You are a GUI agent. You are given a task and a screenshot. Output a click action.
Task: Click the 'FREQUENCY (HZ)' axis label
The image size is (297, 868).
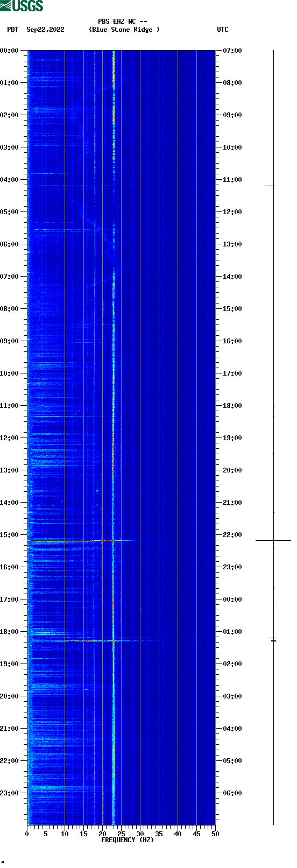(128, 840)
